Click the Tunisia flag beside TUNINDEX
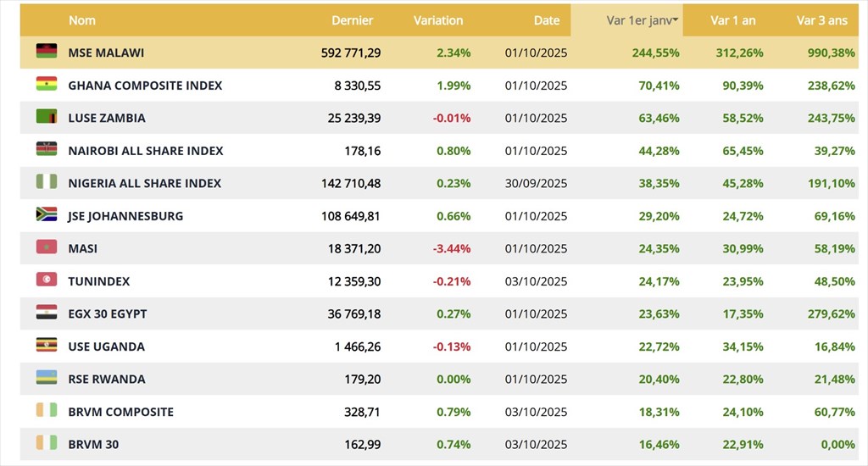868x466 pixels. pos(46,280)
